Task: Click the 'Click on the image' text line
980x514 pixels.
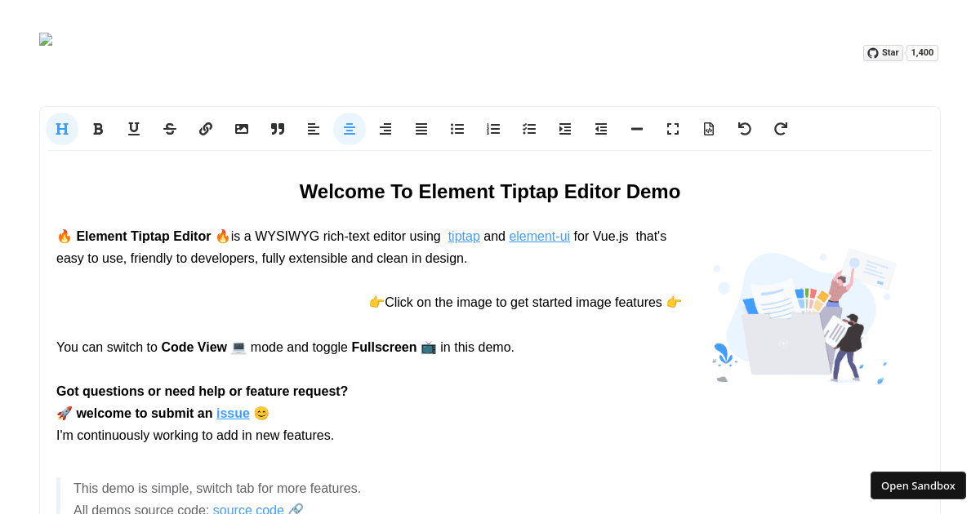Action: (x=525, y=303)
